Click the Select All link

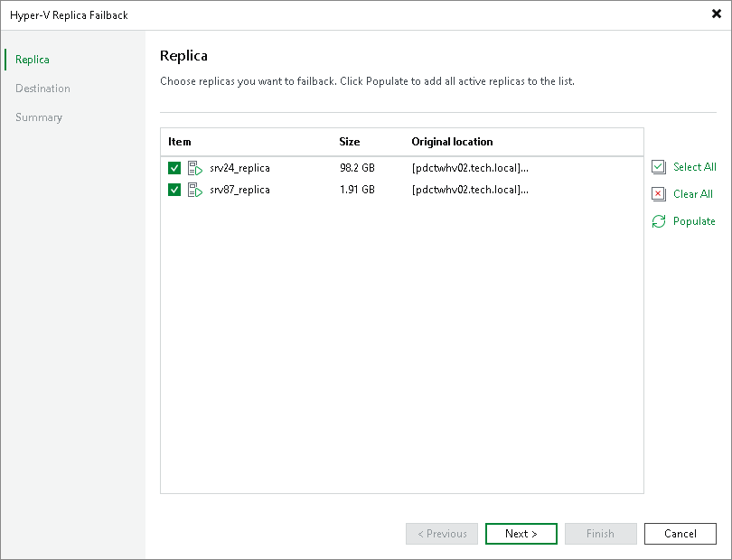tap(695, 166)
